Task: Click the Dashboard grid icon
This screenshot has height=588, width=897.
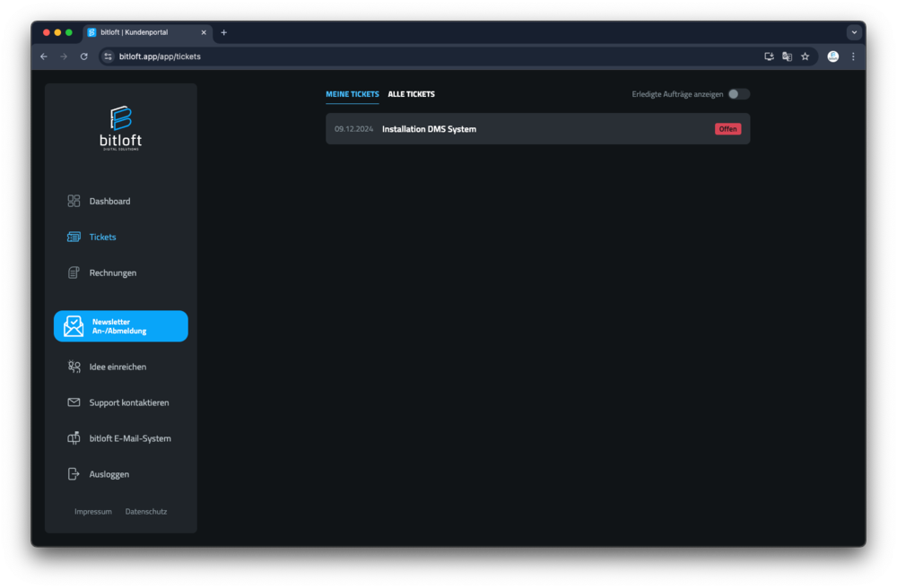Action: point(74,201)
